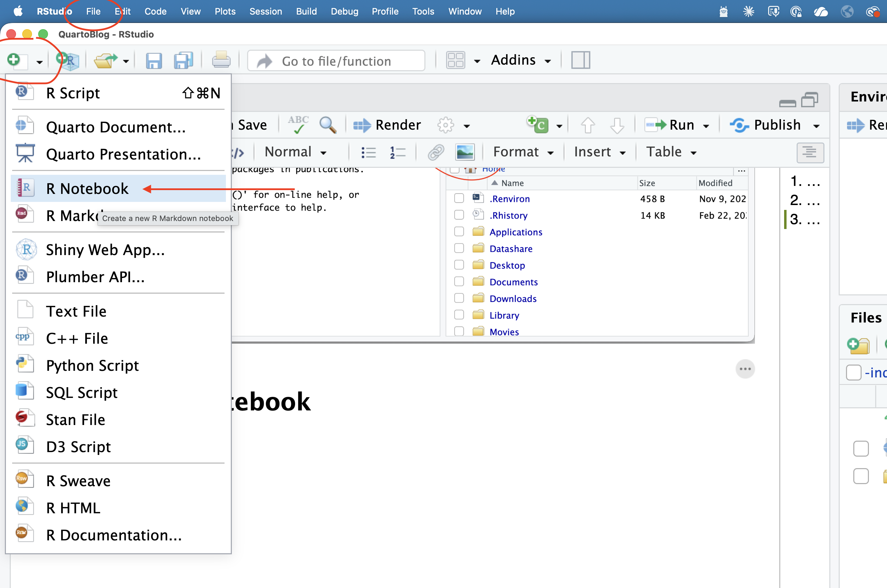This screenshot has height=588, width=887.
Task: Click the save all documents icon
Action: (184, 60)
